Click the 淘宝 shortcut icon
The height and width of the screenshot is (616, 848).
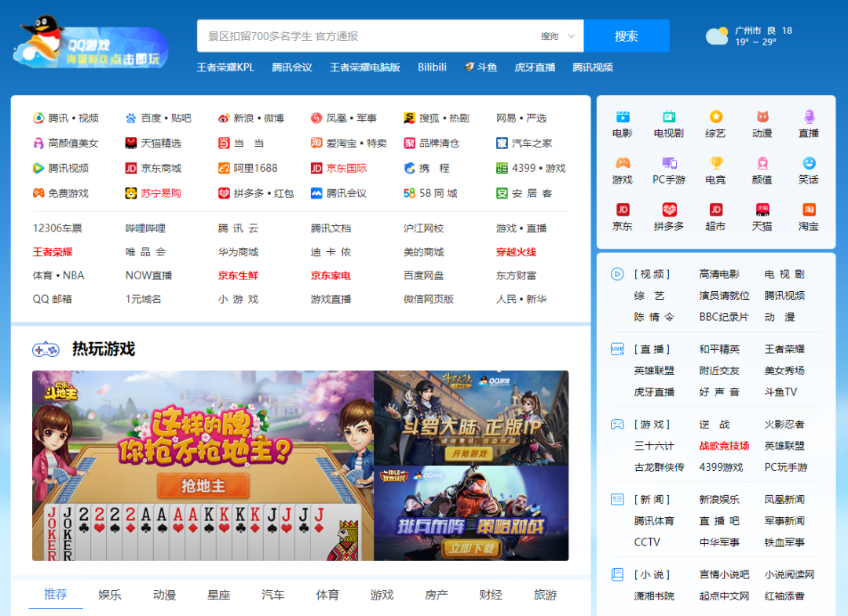(x=809, y=210)
